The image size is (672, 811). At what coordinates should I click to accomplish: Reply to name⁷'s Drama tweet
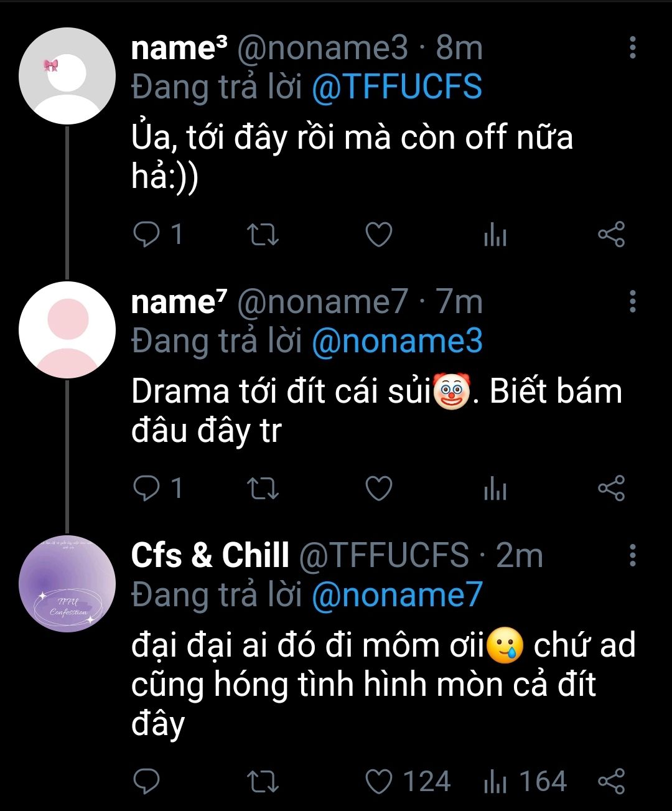147,489
